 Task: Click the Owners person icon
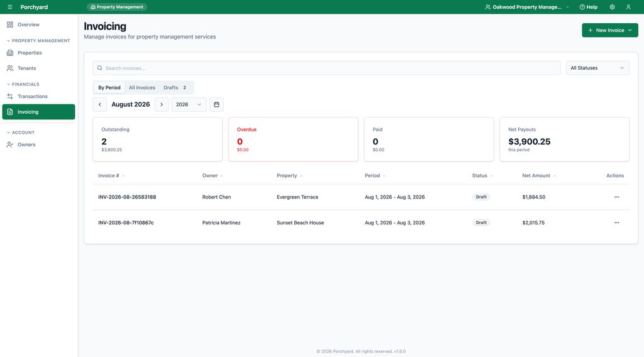pyautogui.click(x=10, y=145)
